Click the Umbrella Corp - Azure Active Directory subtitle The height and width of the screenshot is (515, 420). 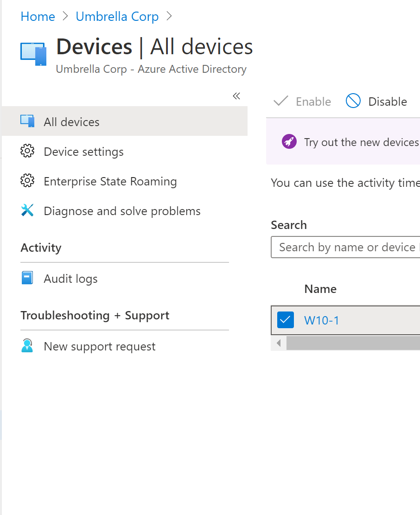point(151,70)
